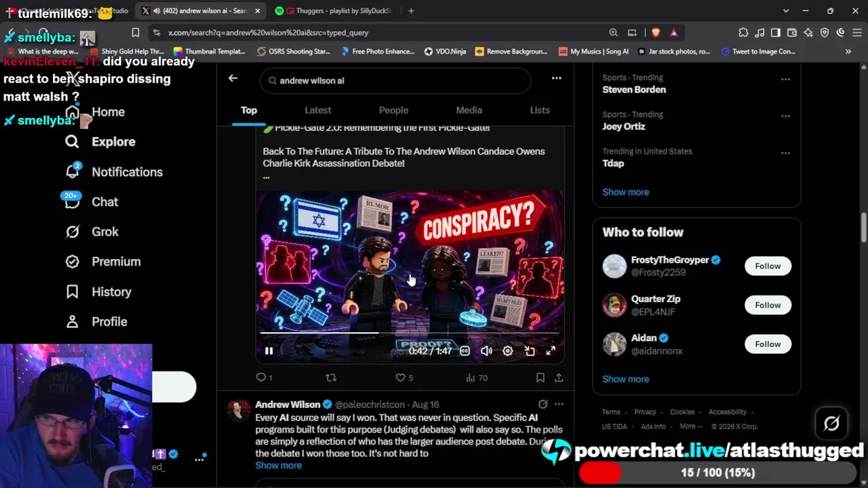The height and width of the screenshot is (488, 868).
Task: Expand the footer More menu
Action: (x=690, y=426)
